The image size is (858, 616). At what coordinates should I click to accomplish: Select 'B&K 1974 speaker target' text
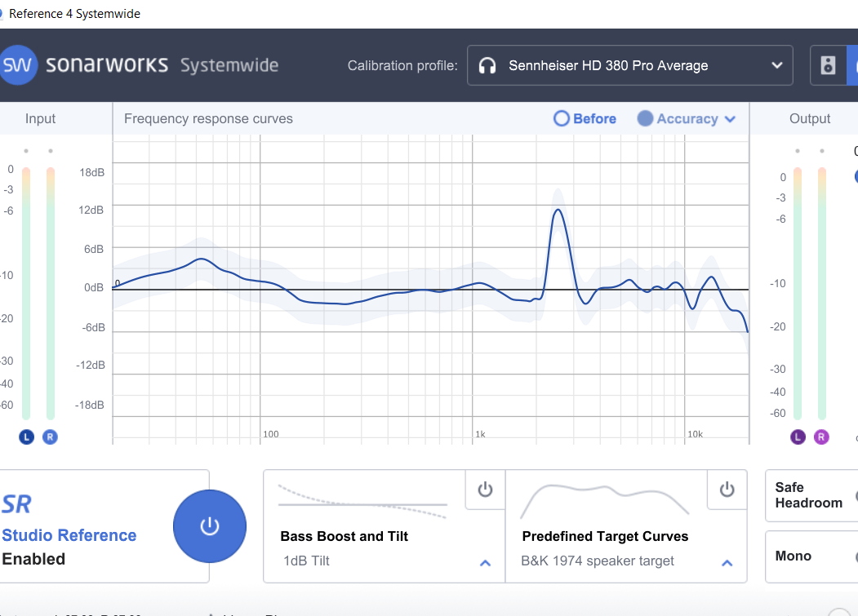(597, 561)
